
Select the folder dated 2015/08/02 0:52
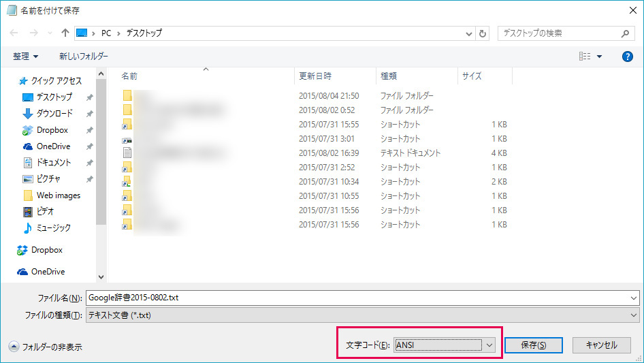tap(315, 110)
